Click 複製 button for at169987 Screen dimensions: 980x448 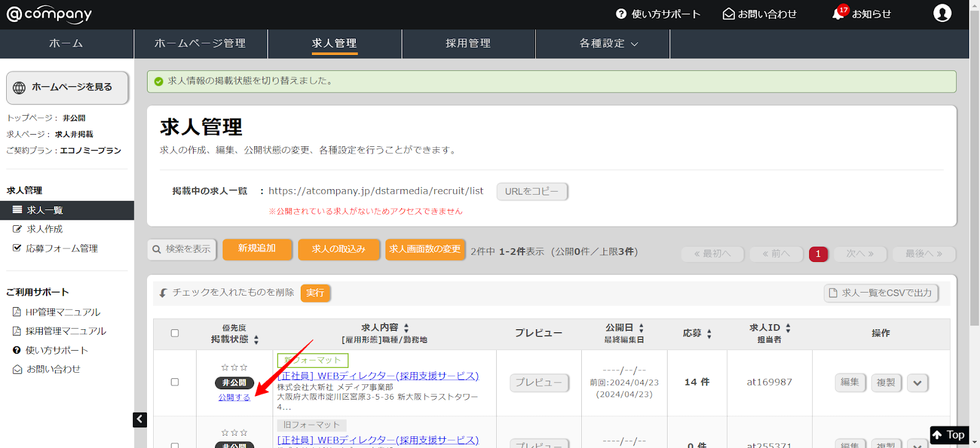(886, 383)
